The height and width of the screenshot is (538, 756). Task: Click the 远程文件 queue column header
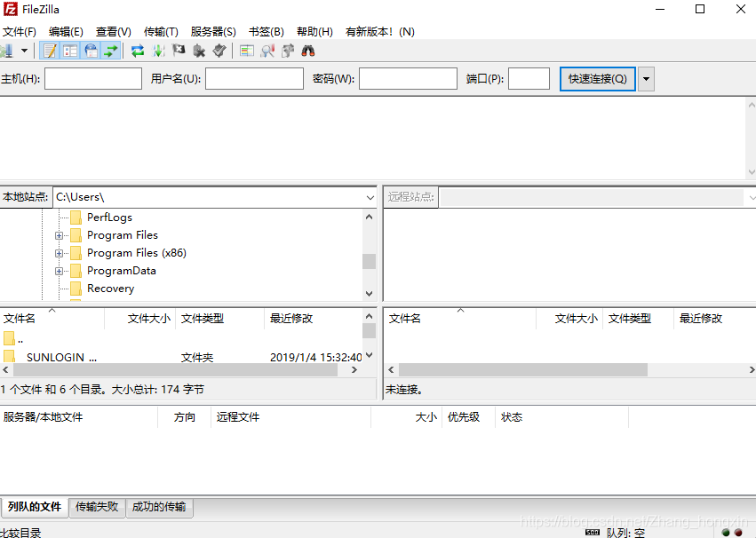(291, 417)
